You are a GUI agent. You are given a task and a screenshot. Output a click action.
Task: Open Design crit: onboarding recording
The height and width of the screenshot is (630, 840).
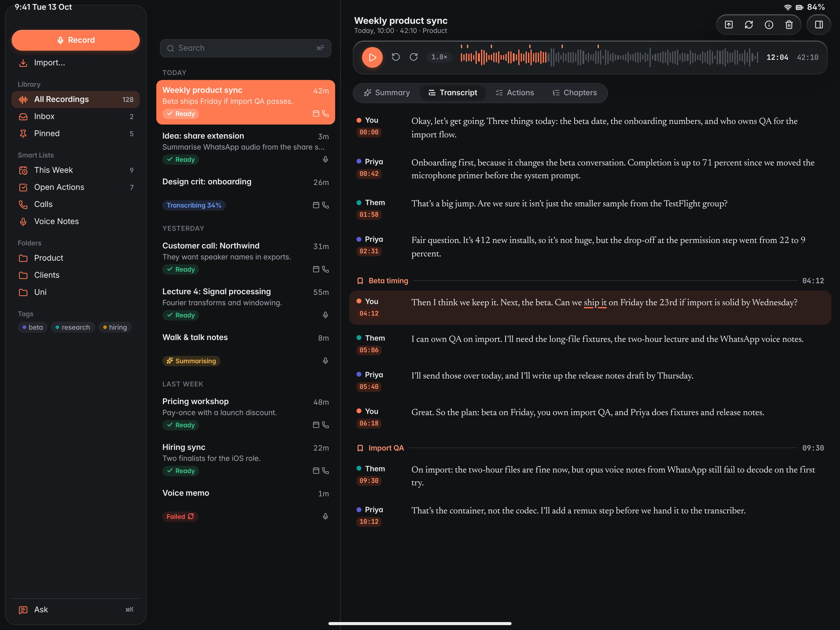pos(245,193)
